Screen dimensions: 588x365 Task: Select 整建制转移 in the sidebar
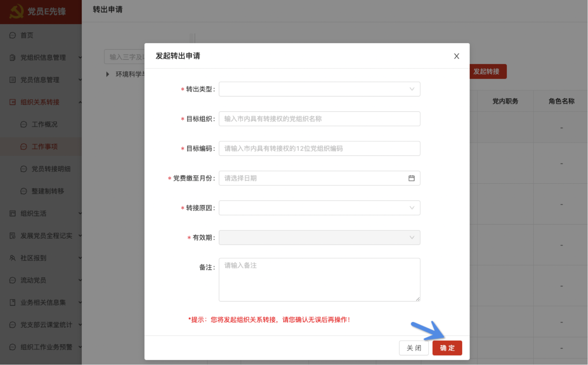(x=48, y=191)
